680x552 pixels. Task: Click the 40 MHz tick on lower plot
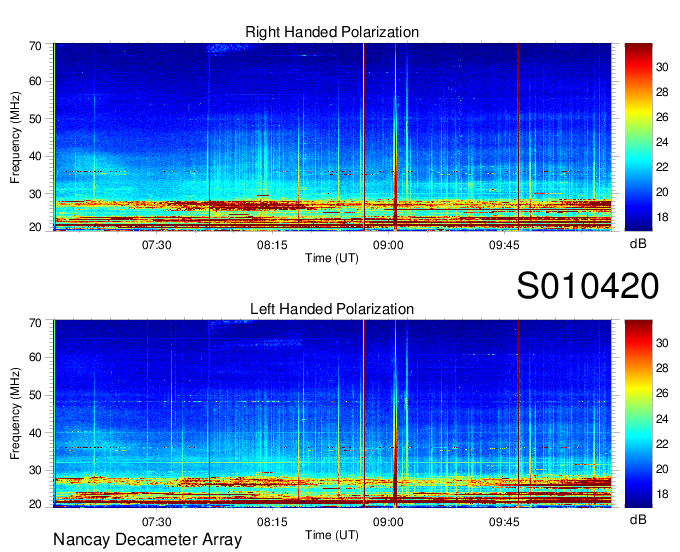[x=36, y=433]
